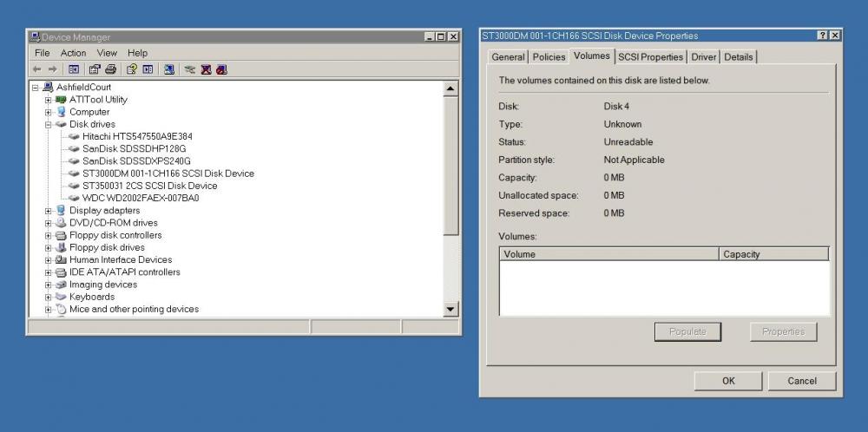Click the OK button
Viewport: 868px width, 432px height.
(x=728, y=381)
